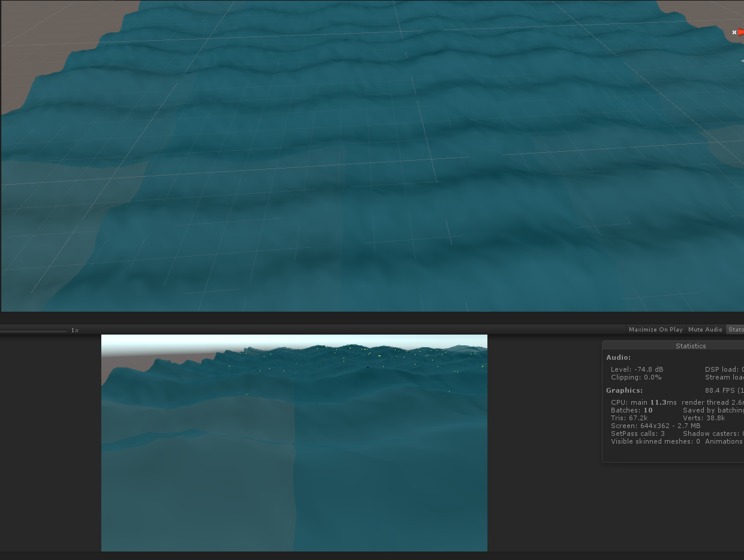Click the SetPass calls: 3 statistic
The height and width of the screenshot is (560, 744).
(637, 433)
